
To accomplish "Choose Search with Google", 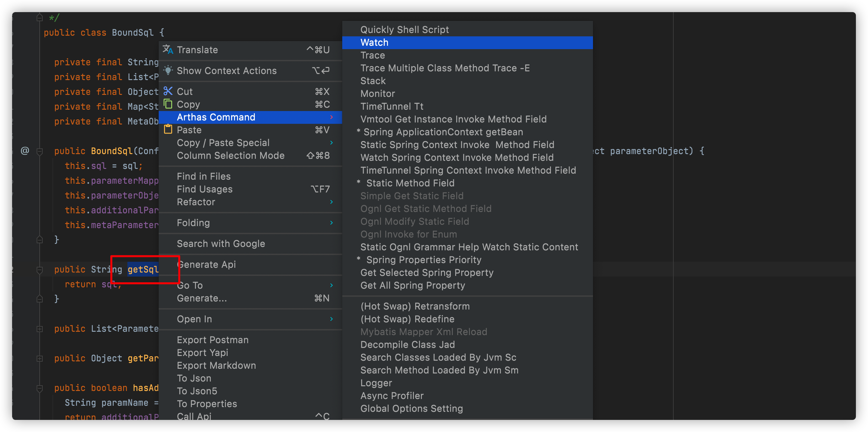I will coord(221,244).
